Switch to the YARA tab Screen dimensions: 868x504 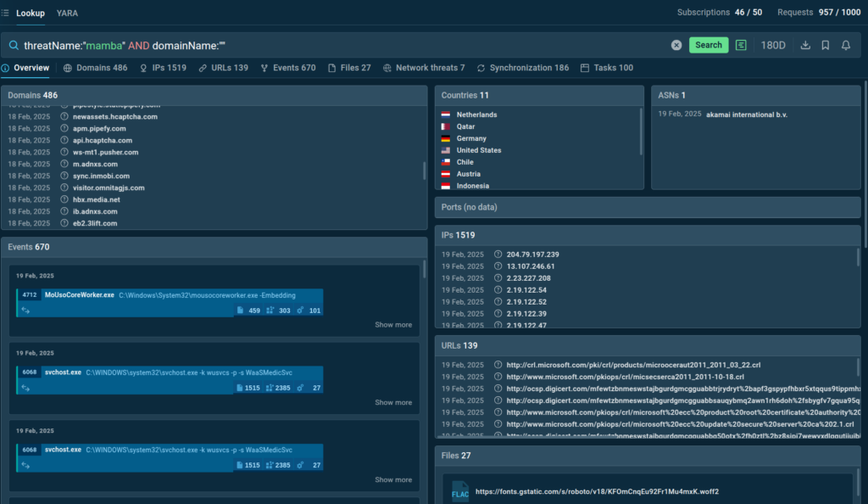pos(67,13)
